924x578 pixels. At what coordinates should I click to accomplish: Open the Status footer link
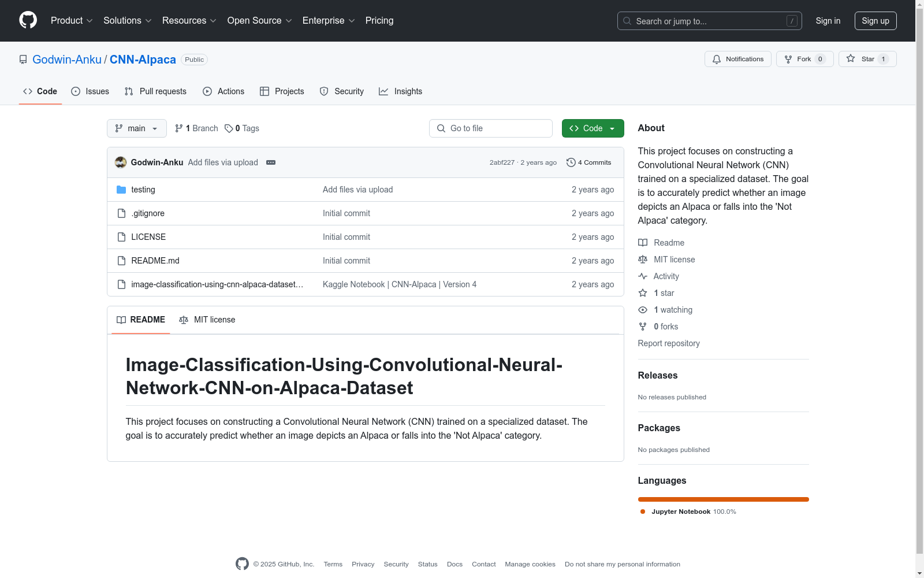(x=428, y=564)
